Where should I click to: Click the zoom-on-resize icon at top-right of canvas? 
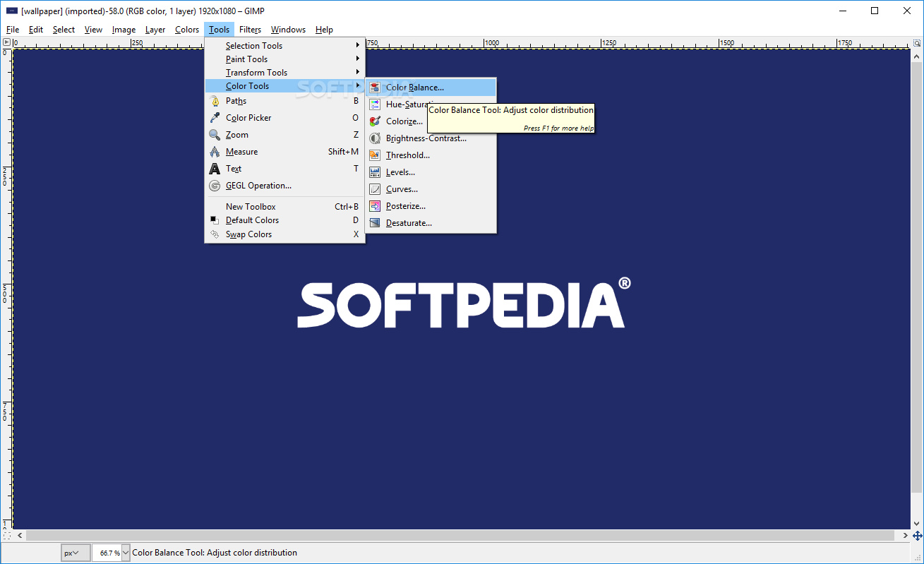(918, 43)
